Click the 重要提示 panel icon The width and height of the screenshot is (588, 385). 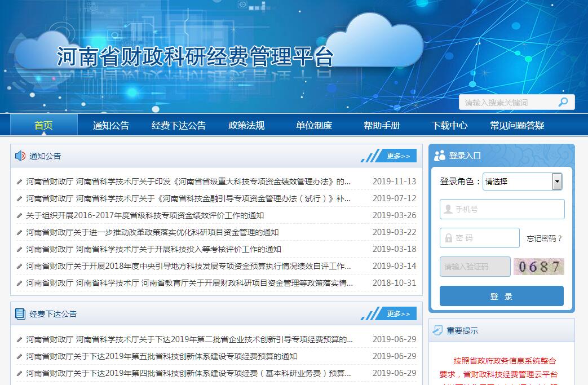tap(437, 330)
